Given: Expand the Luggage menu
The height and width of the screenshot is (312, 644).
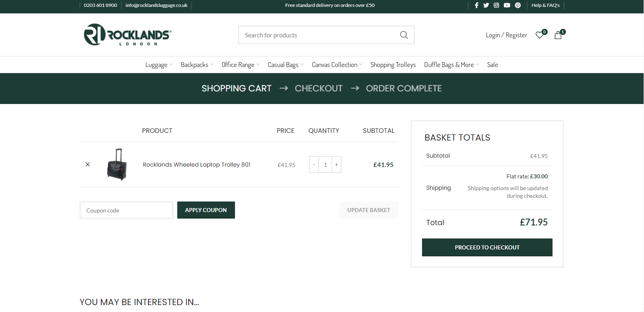Looking at the screenshot, I should 159,65.
